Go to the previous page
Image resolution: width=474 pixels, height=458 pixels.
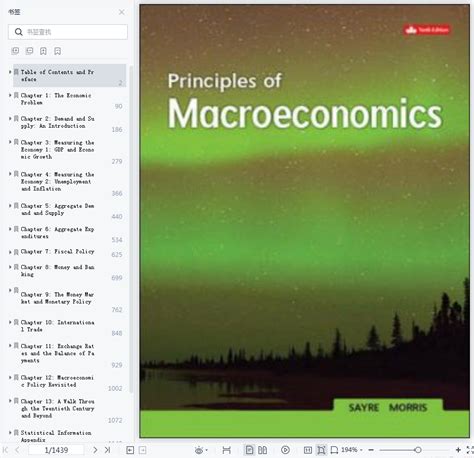tap(17, 450)
